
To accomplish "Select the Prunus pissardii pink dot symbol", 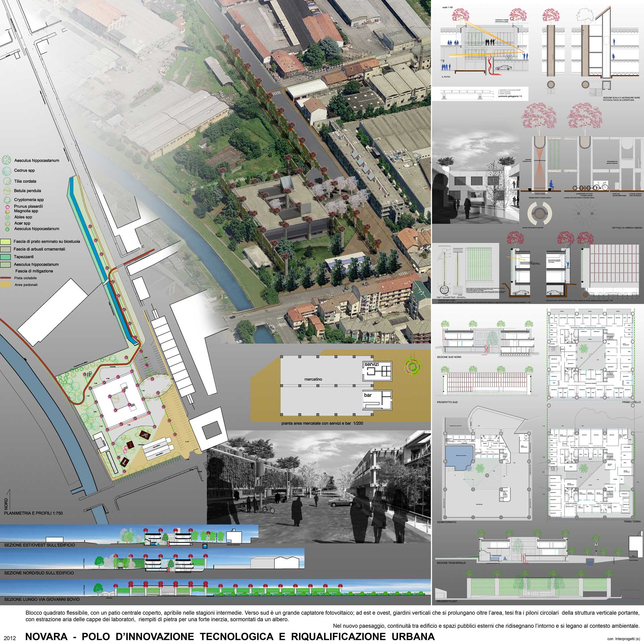I will pos(7,207).
